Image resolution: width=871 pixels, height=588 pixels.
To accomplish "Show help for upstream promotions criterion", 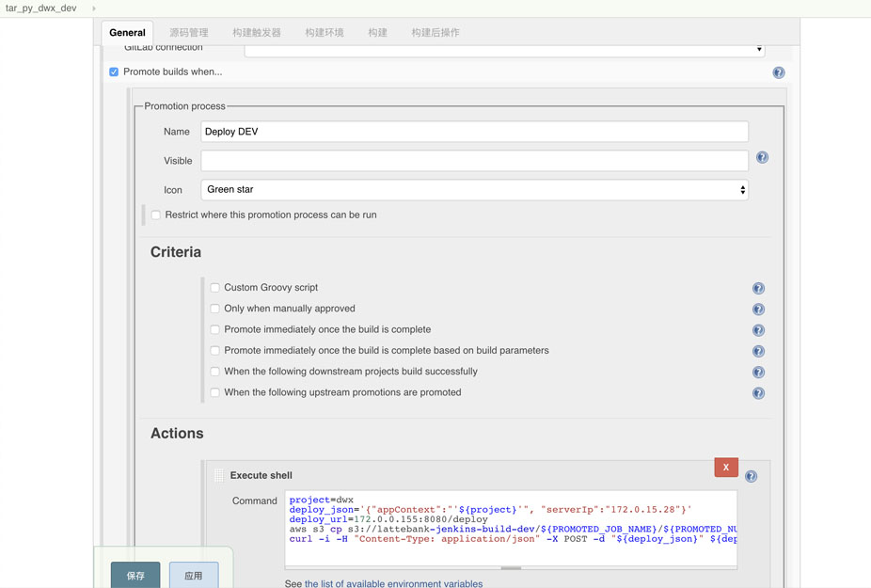I will point(758,393).
